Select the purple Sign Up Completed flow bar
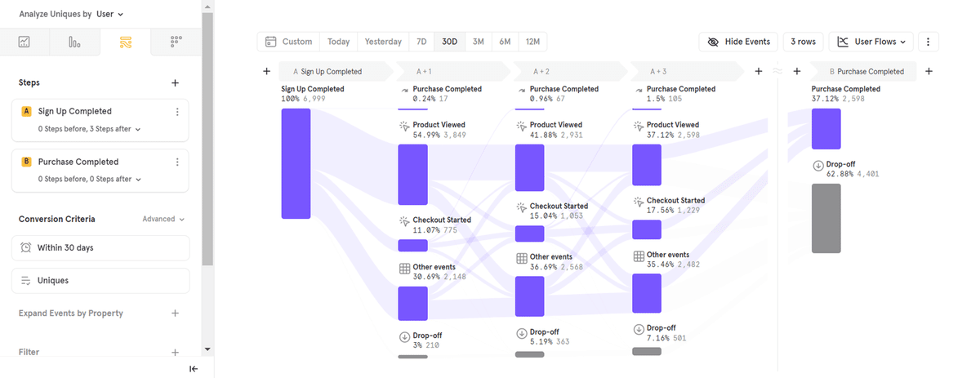 [x=296, y=163]
